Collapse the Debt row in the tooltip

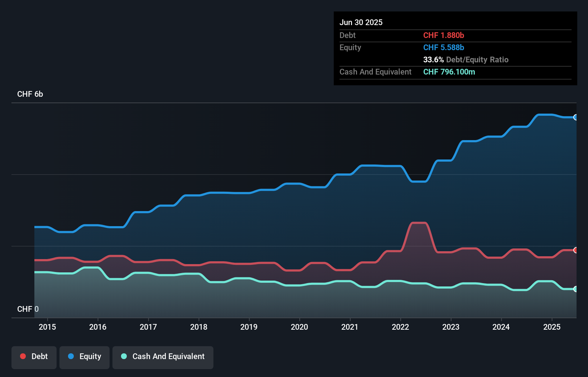(347, 35)
